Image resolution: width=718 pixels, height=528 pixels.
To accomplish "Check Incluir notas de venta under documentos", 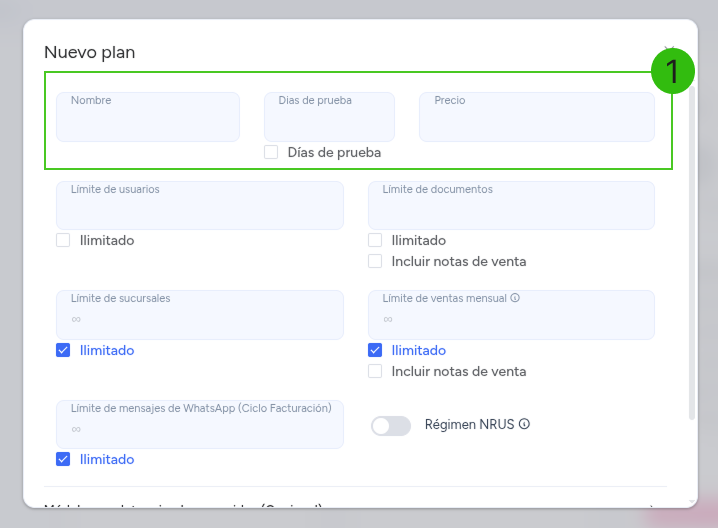I will (375, 261).
